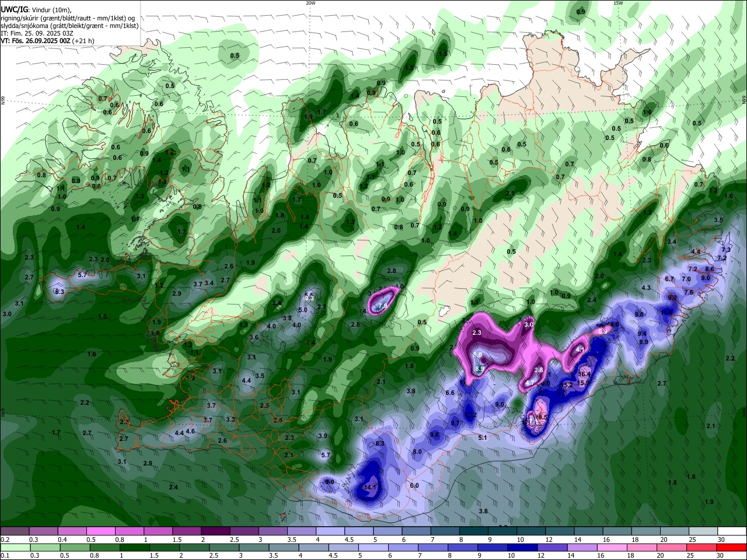Pick the bright magenta swatch after 0.5 in top legend

tap(100, 531)
